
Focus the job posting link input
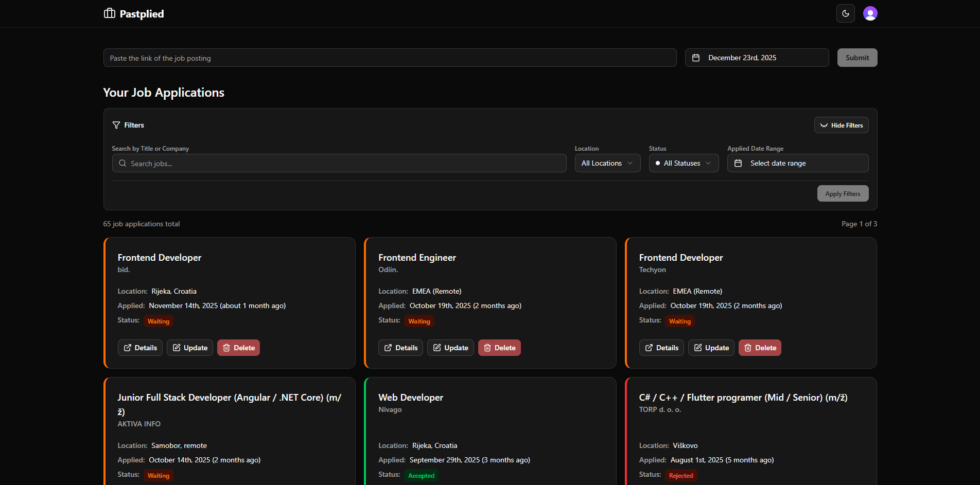tap(390, 58)
